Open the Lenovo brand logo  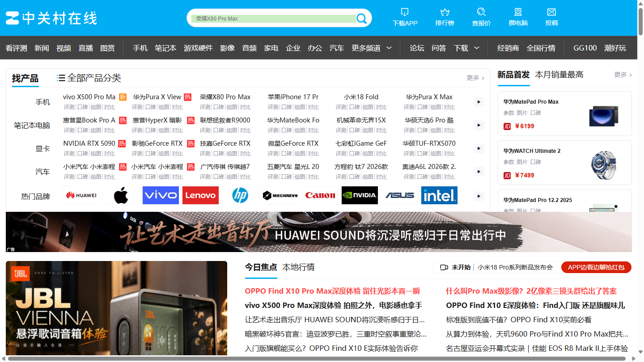[200, 195]
